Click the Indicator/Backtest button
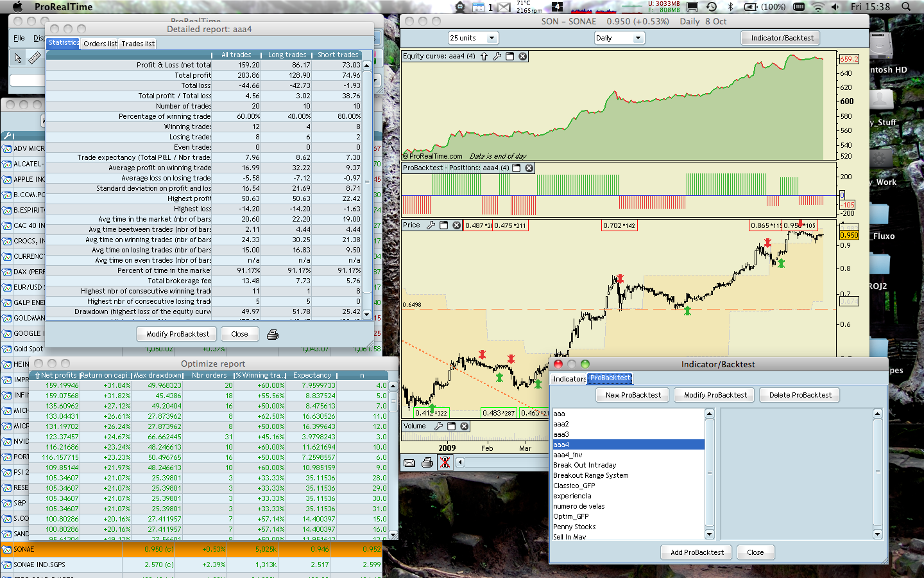 782,38
